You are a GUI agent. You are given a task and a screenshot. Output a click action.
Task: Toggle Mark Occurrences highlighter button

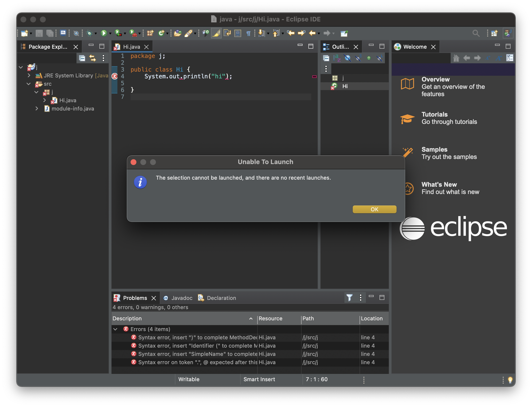click(x=216, y=33)
